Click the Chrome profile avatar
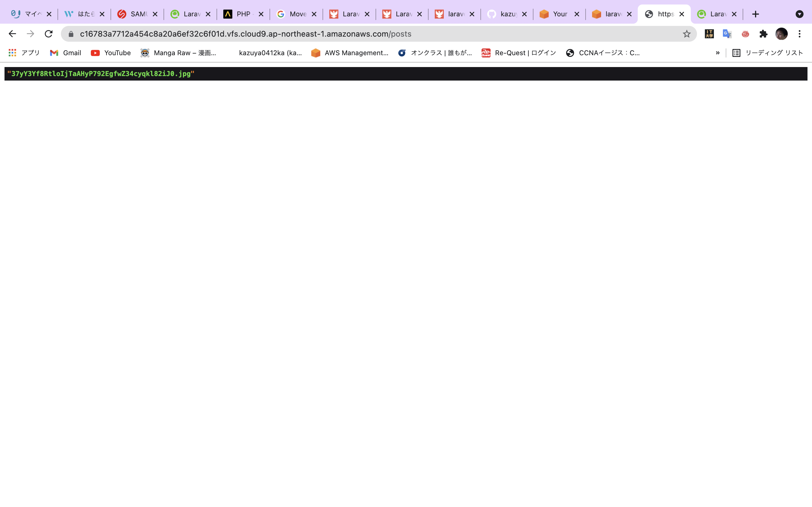The width and height of the screenshot is (812, 507). pyautogui.click(x=782, y=34)
